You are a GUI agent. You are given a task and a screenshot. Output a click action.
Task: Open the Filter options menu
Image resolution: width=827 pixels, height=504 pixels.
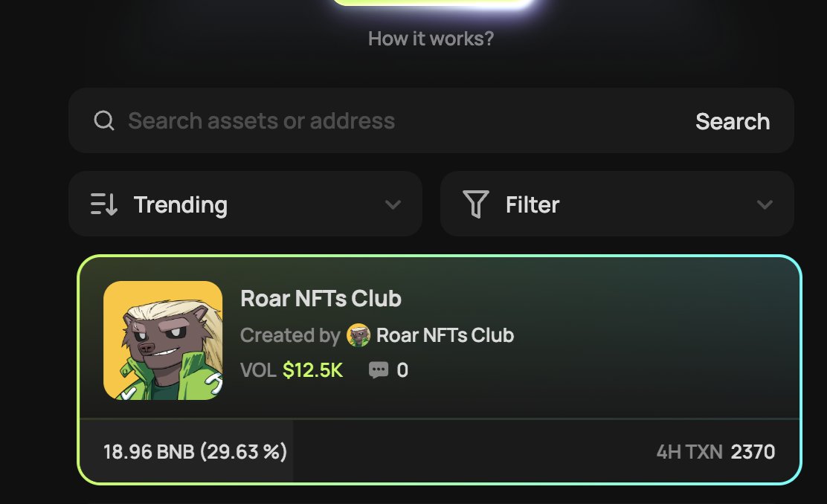pos(617,204)
